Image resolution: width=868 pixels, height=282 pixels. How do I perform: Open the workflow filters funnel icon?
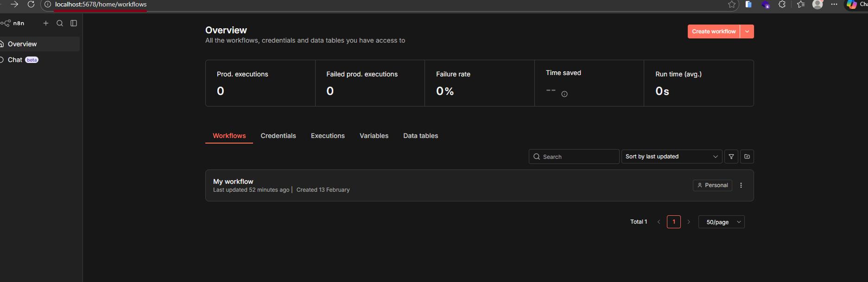[x=731, y=157]
